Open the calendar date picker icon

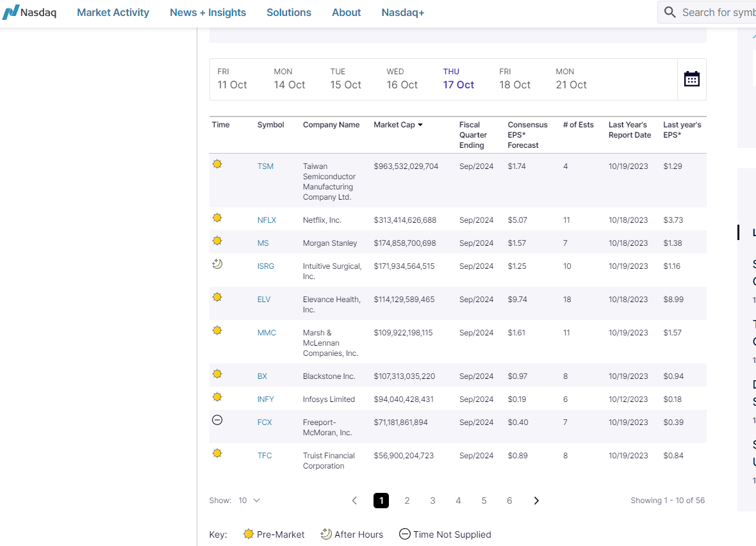[x=691, y=79]
